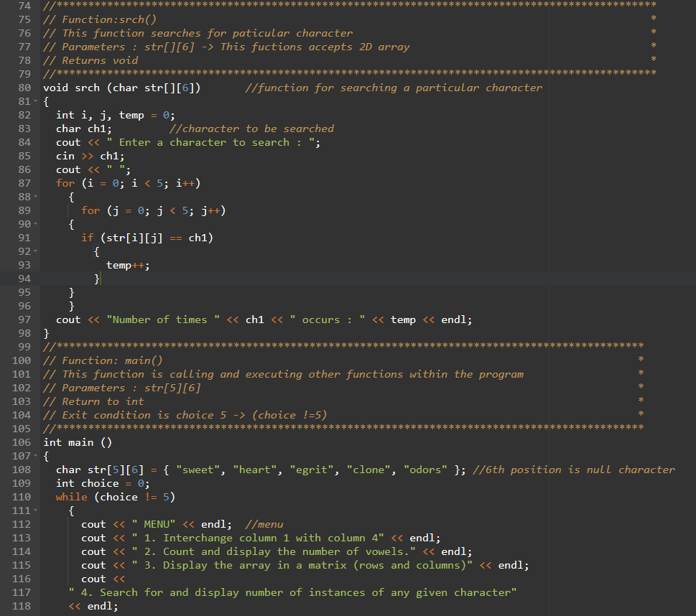Click the "for (j = 0; j < 5; j++)" loop header
This screenshot has width=696, height=616.
coord(154,211)
